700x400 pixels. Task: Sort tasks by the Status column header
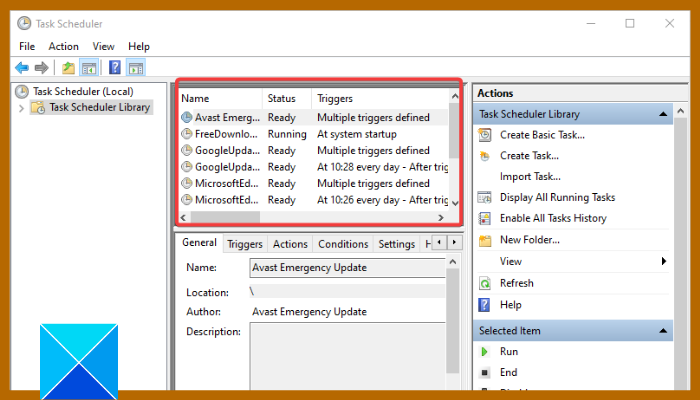287,99
